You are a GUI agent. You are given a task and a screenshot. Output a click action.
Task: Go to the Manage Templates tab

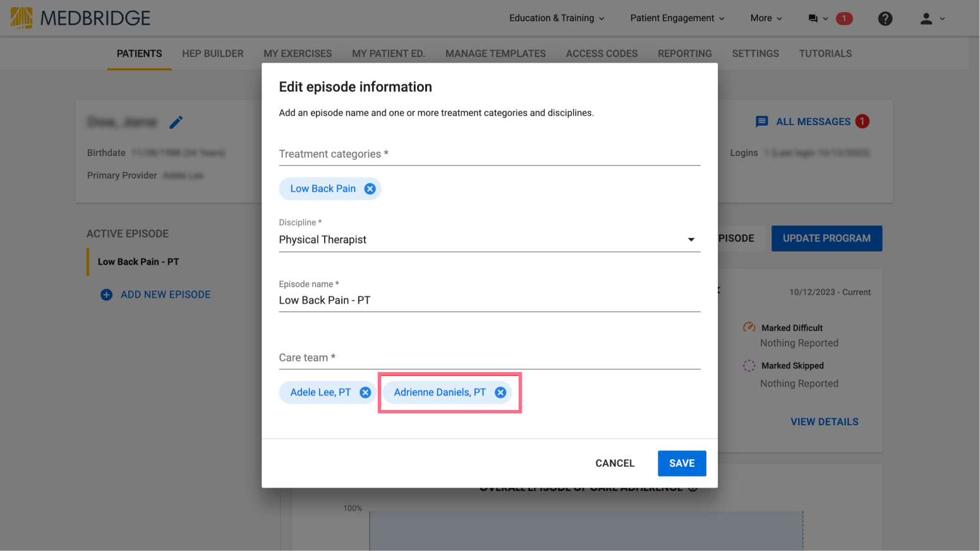click(495, 54)
